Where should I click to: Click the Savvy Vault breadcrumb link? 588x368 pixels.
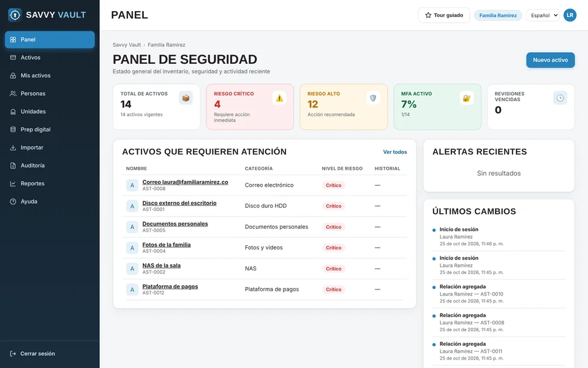click(x=127, y=45)
